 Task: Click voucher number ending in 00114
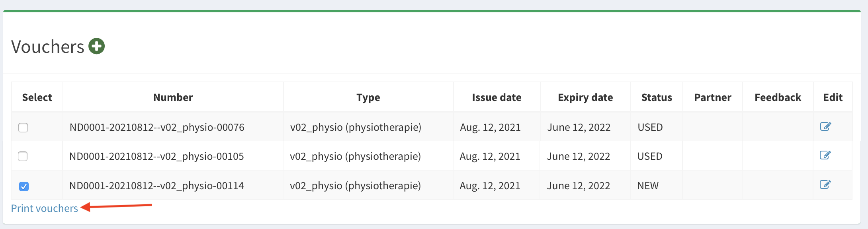click(x=156, y=186)
